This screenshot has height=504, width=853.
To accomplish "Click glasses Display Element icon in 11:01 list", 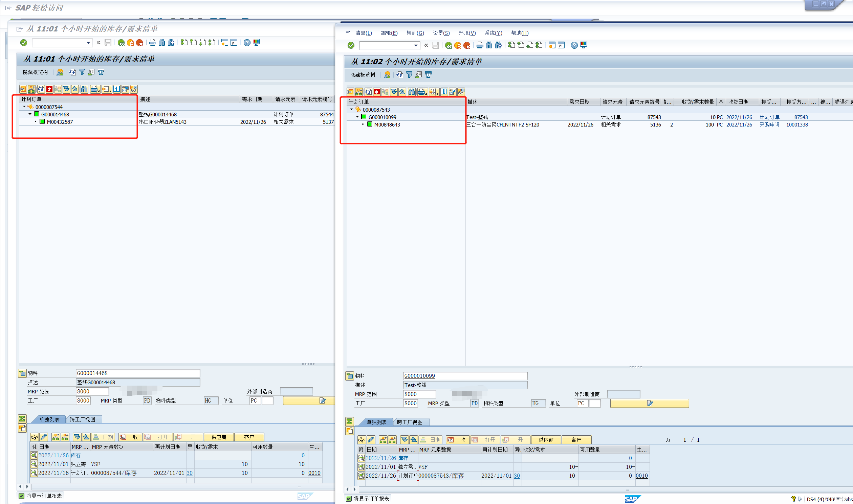I will tap(34, 437).
